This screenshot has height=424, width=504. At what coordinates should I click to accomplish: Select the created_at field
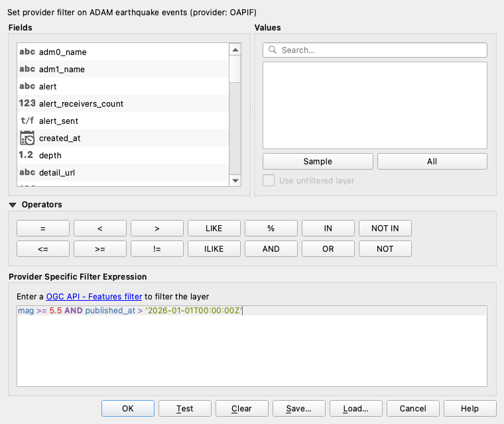pos(123,138)
